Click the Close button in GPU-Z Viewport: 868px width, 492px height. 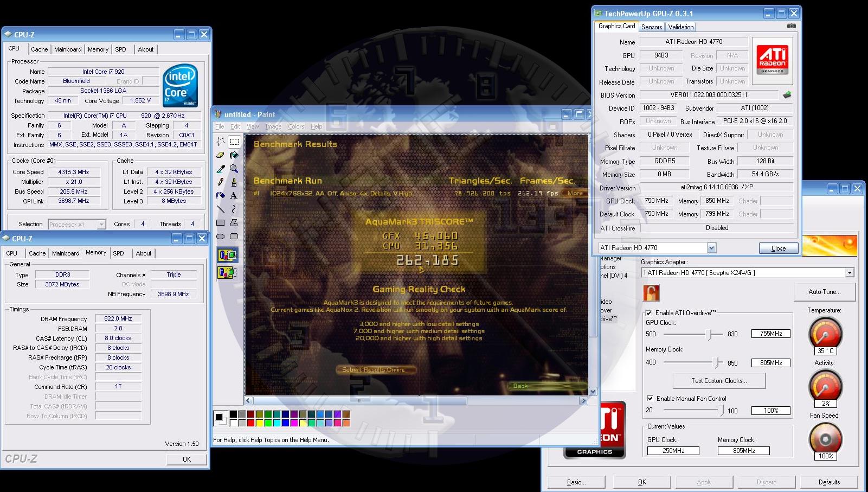tap(779, 248)
